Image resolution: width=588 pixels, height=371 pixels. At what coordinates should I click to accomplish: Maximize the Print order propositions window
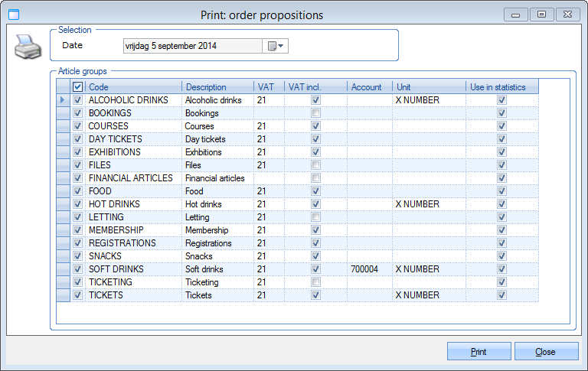(x=541, y=15)
